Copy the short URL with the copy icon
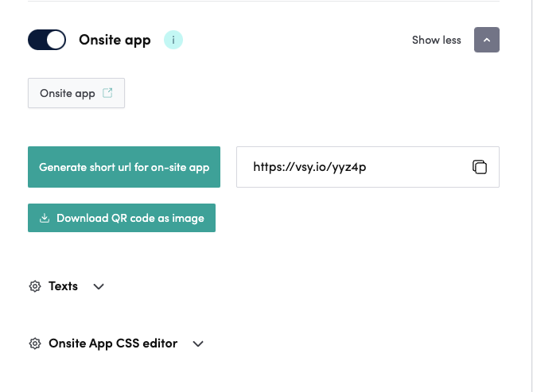 [479, 167]
